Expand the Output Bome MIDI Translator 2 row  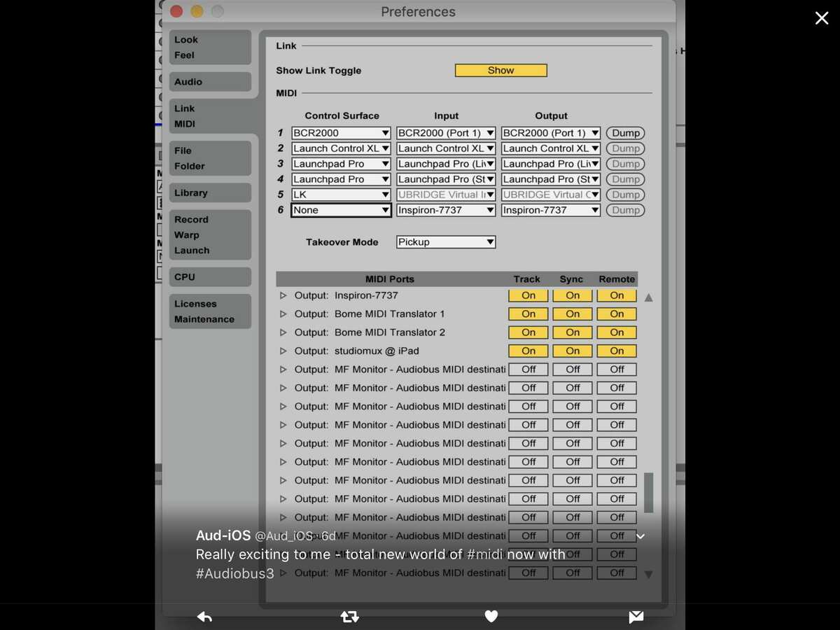point(283,332)
